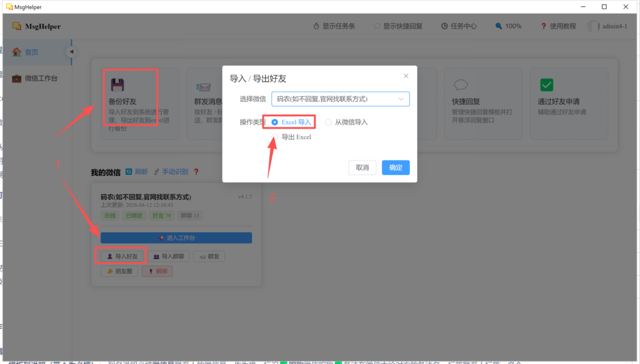The image size is (640, 364).
Task: Select the 从微信导入 radio option
Action: 329,122
